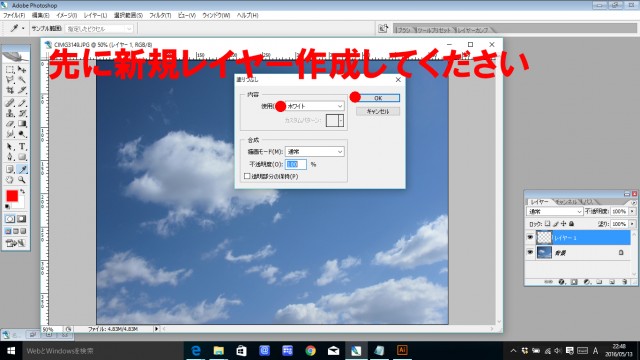Hide the レイヤー 1 layer with eye icon
The image size is (640, 360).
[530, 237]
